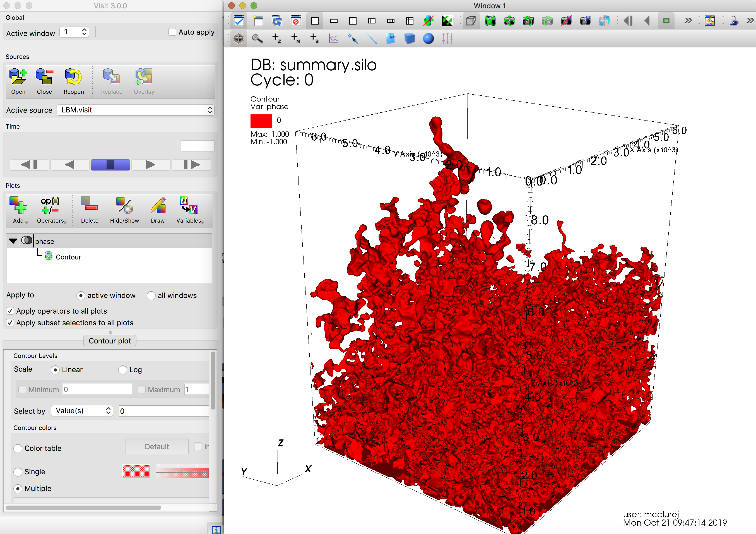Click the Open source icon
This screenshot has height=534, width=756.
pos(18,77)
